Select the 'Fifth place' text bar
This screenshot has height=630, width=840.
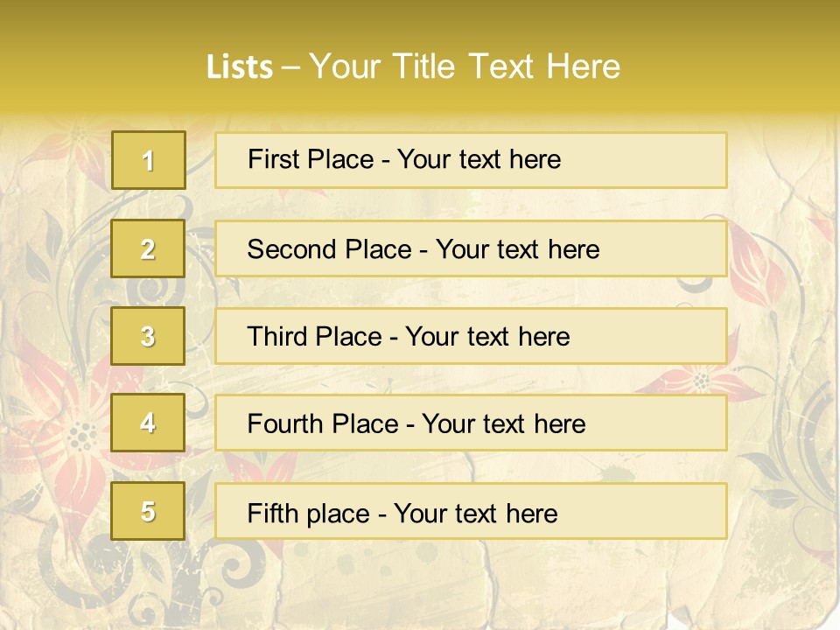471,511
